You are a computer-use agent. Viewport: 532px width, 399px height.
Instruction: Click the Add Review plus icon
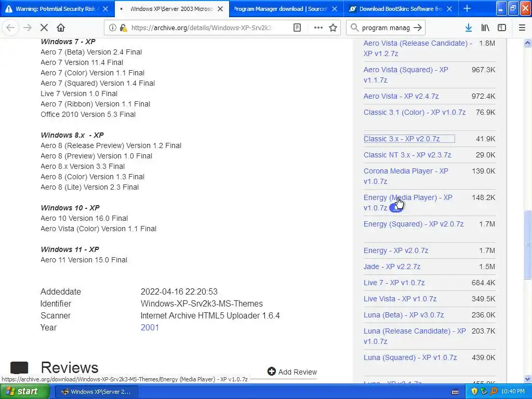[x=271, y=371]
